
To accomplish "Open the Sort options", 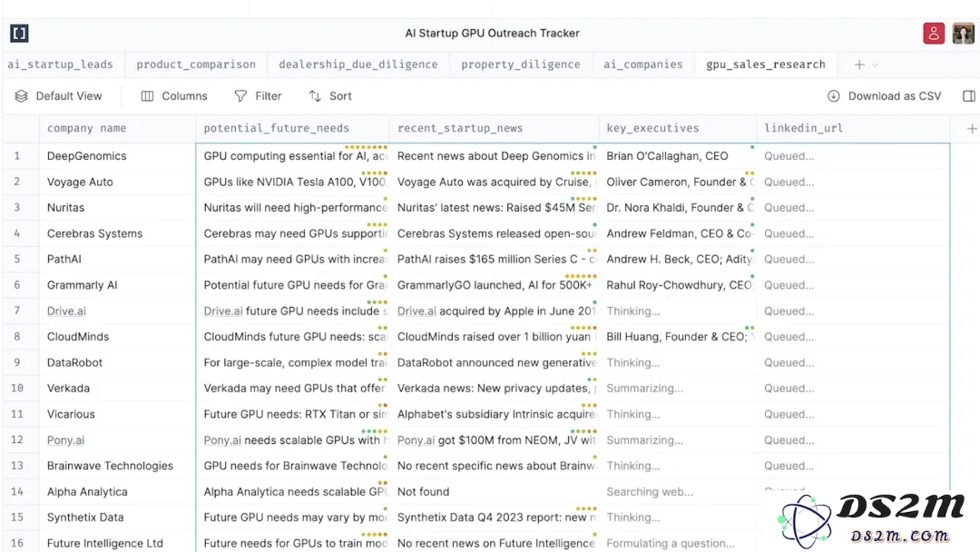I will 330,95.
